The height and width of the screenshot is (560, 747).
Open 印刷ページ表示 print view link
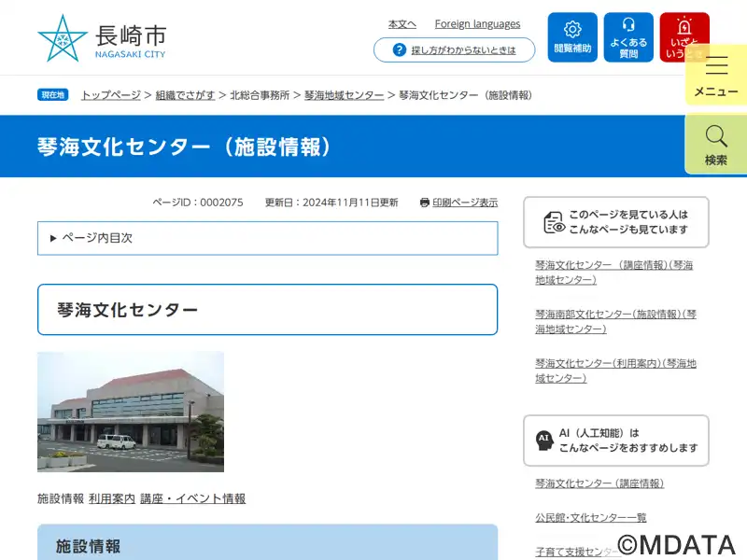(465, 203)
